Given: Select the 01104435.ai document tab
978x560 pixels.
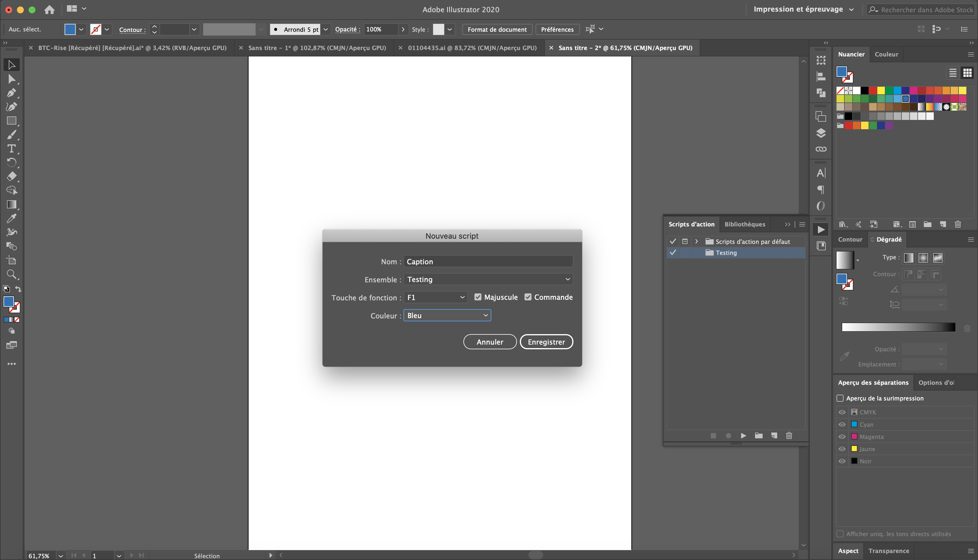Looking at the screenshot, I should click(x=472, y=48).
